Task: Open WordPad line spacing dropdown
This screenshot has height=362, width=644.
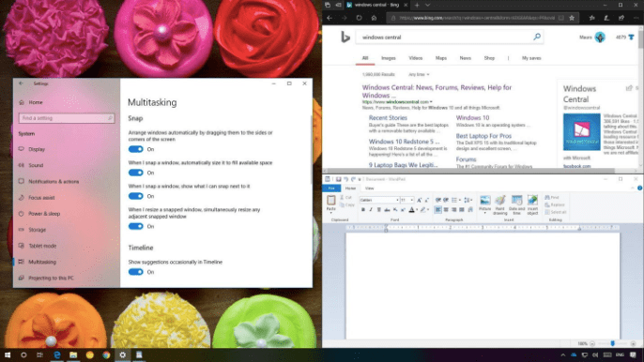Action: 468,200
